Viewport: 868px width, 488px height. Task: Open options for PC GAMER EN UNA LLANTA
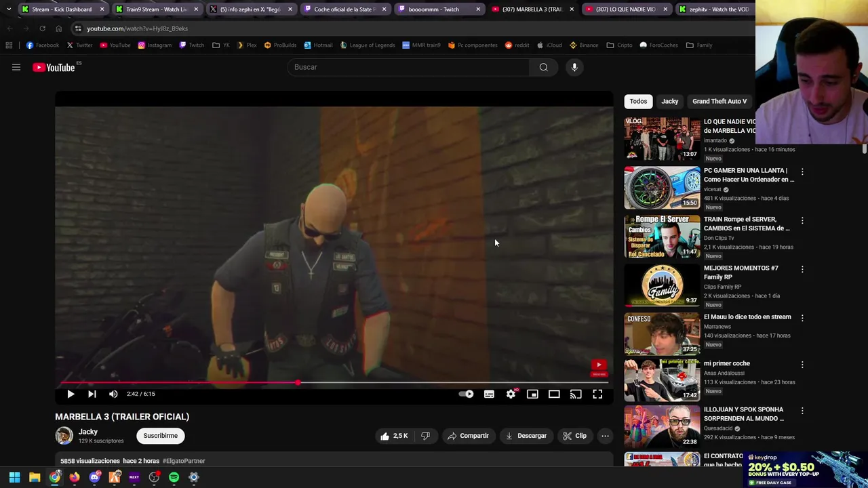pyautogui.click(x=802, y=171)
